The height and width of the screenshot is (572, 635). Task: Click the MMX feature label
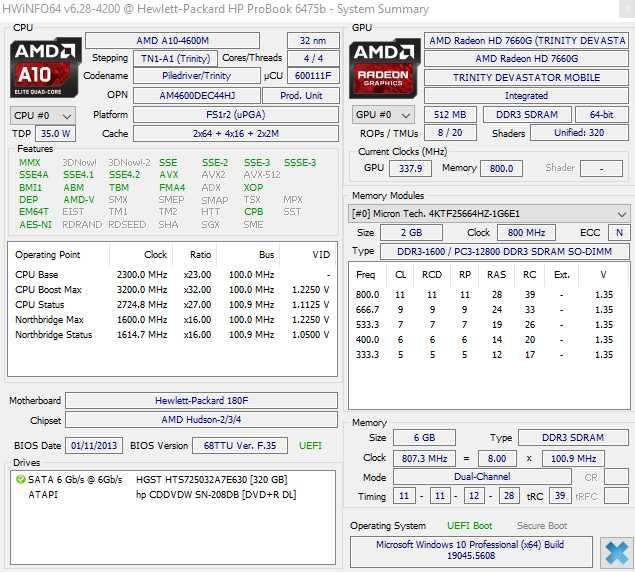30,163
